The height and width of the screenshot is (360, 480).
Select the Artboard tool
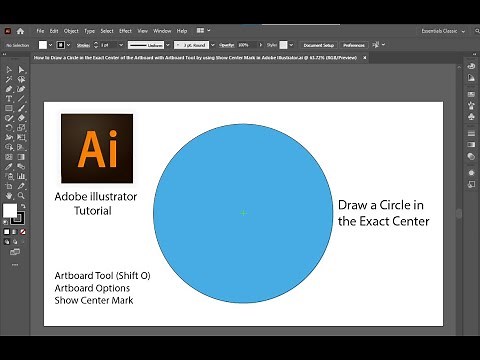pyautogui.click(x=9, y=186)
